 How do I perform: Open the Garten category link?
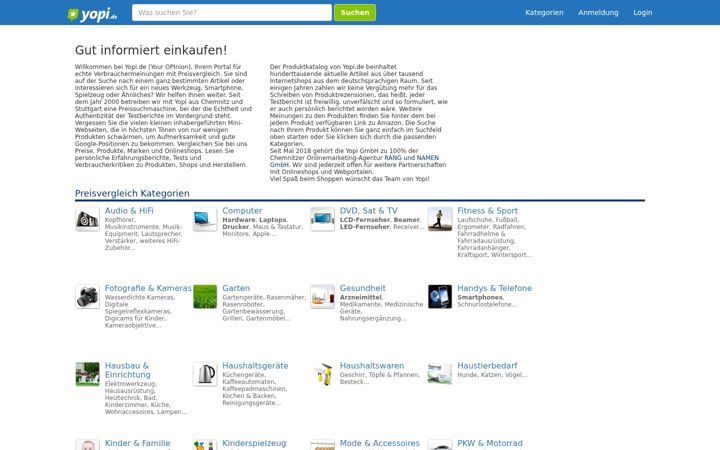(x=236, y=288)
